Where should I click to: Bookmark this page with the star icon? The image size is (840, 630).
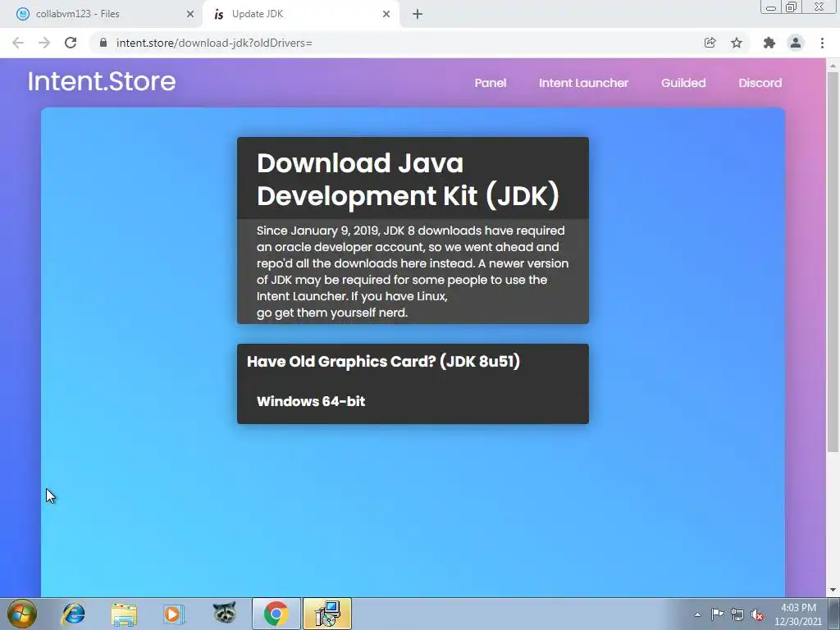[737, 43]
